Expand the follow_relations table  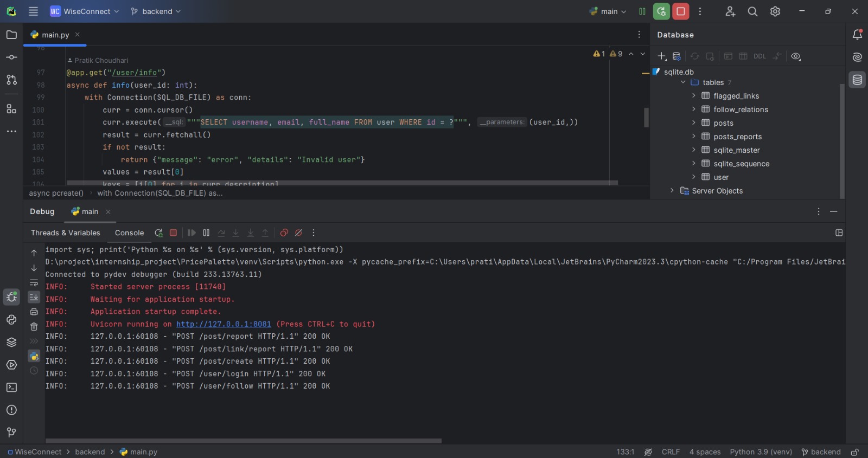coord(693,109)
